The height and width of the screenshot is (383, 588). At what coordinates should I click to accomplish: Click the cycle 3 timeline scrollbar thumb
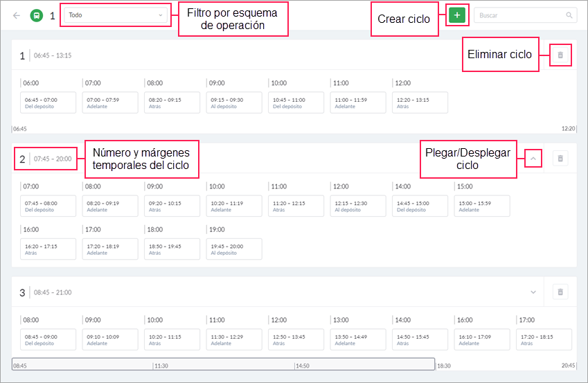point(223,364)
